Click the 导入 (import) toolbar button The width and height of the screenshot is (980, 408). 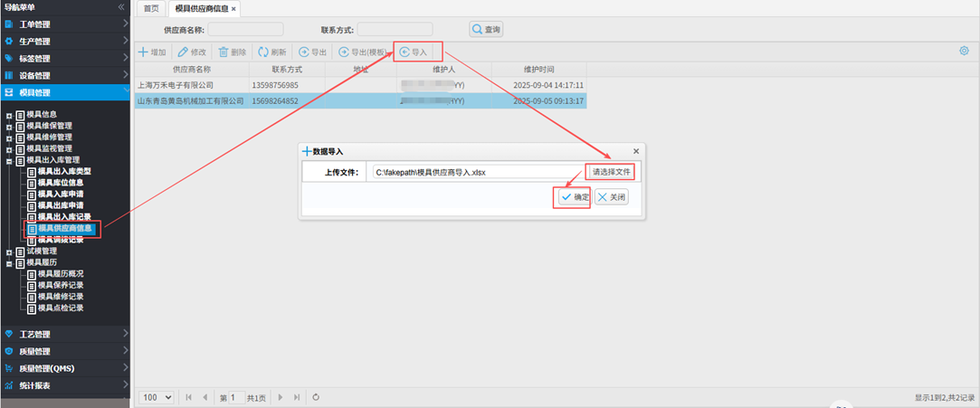pyautogui.click(x=414, y=52)
